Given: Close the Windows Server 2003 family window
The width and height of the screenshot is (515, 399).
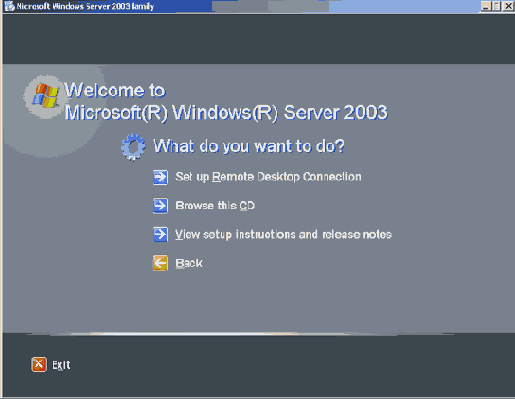Looking at the screenshot, I should (x=508, y=6).
